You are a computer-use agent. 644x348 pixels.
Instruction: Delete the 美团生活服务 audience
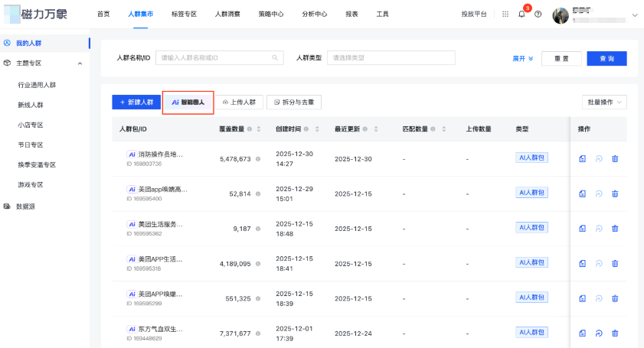pos(615,229)
